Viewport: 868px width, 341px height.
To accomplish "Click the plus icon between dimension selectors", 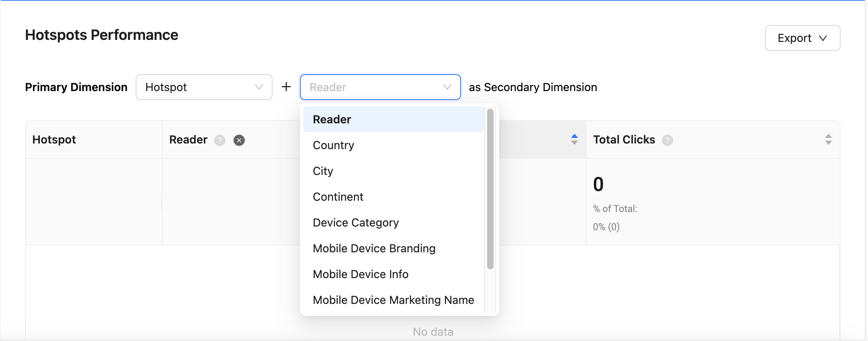I will [286, 87].
